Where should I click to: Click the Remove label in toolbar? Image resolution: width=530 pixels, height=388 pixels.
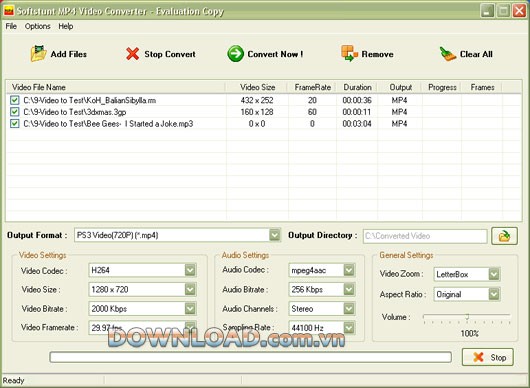point(377,54)
